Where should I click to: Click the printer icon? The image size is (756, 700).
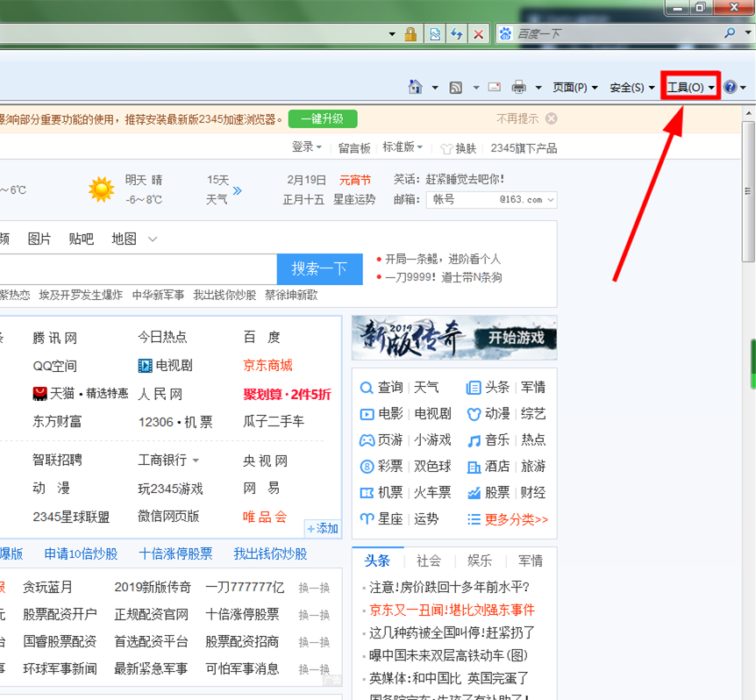(x=519, y=87)
